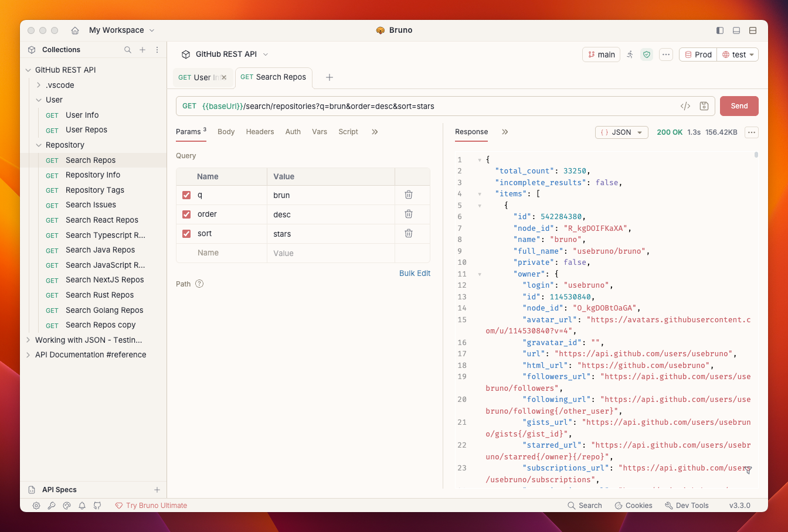Viewport: 788px width, 532px height.
Task: Switch to the Body tab
Action: [226, 132]
